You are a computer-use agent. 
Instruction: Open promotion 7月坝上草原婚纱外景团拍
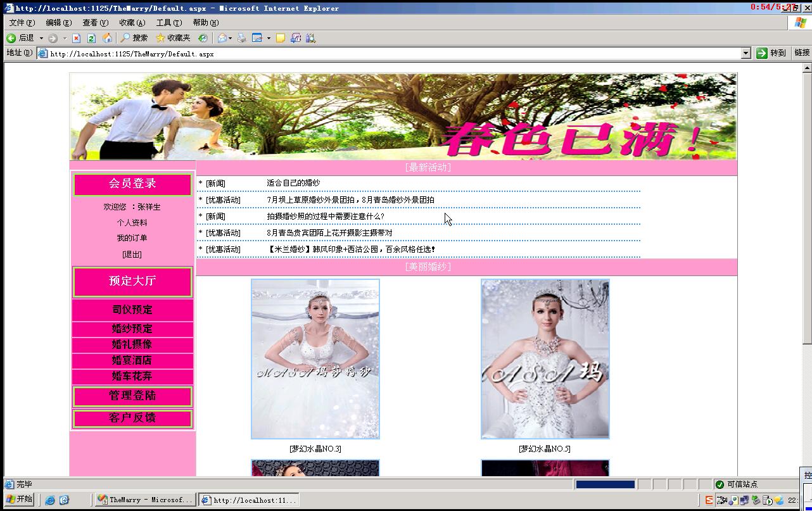350,200
